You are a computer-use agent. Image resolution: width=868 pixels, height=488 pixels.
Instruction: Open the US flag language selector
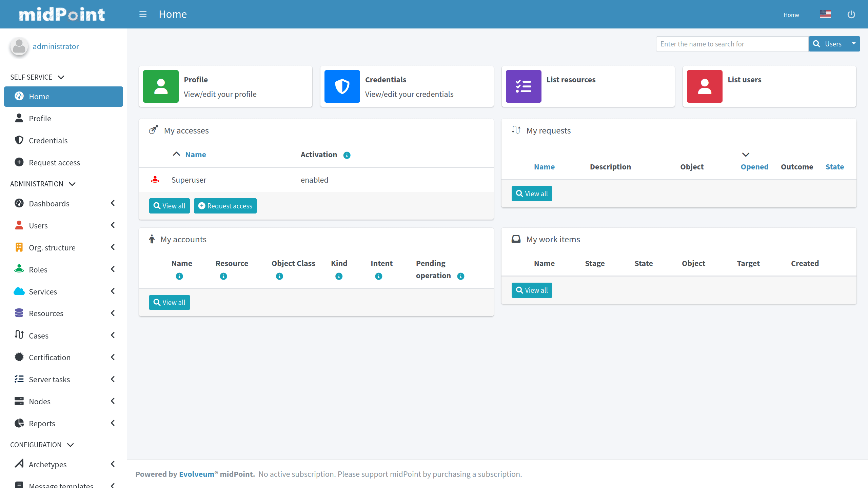pyautogui.click(x=825, y=15)
